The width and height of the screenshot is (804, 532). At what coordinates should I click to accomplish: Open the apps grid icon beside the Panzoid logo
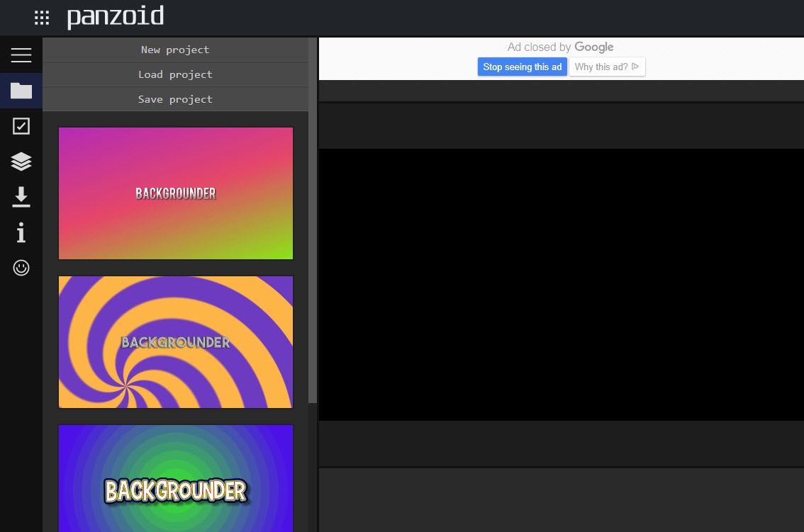coord(42,18)
